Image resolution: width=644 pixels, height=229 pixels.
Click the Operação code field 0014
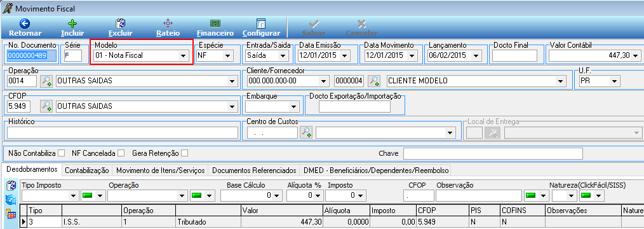point(22,81)
